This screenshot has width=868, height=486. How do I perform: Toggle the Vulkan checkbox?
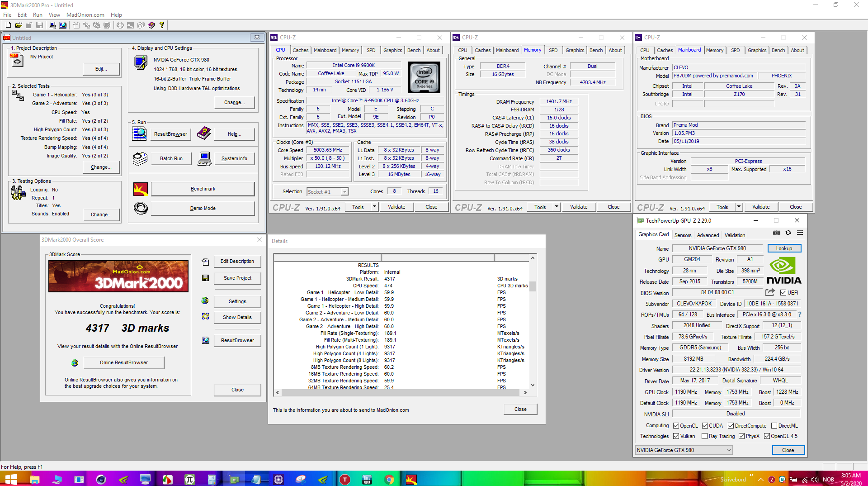pos(676,436)
